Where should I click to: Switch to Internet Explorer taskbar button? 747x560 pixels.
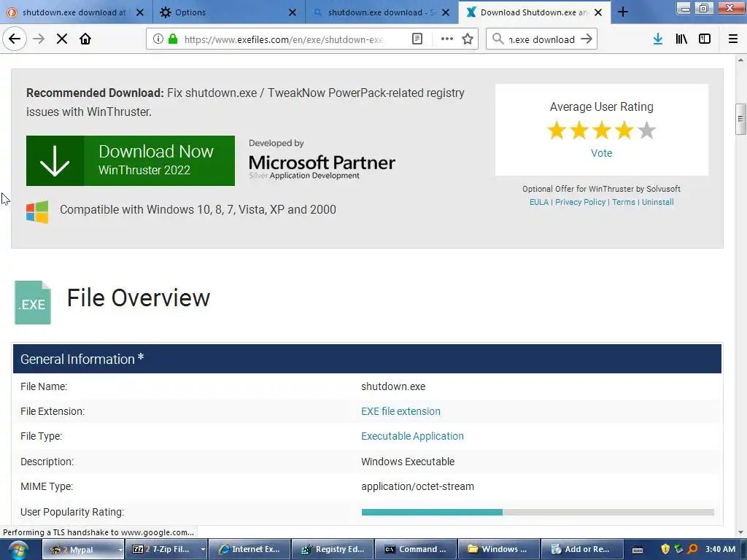click(x=249, y=550)
